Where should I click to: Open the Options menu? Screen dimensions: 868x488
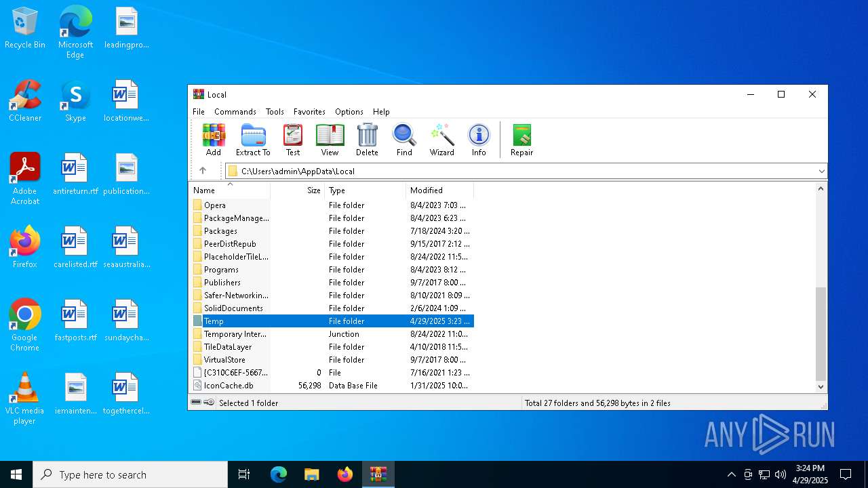[349, 112]
